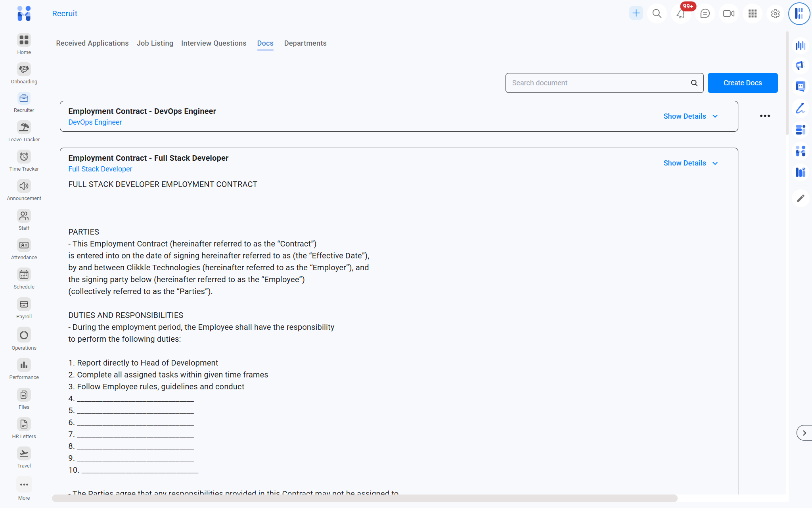The width and height of the screenshot is (812, 508).
Task: Start a video call from the camera icon
Action: click(728, 14)
